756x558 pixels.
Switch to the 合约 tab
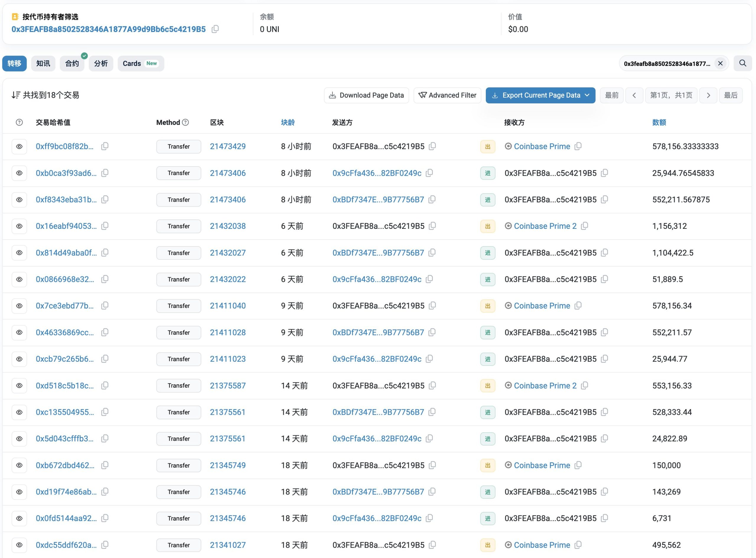point(72,63)
